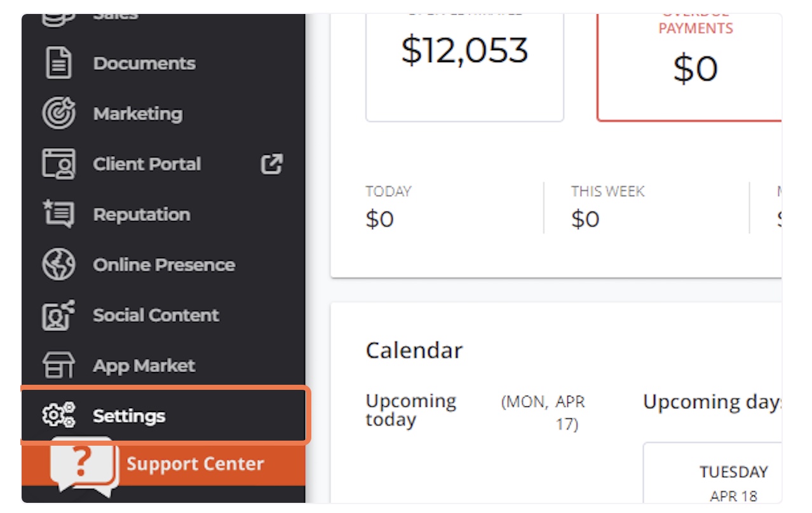Open the Overdue Payments card
Image resolution: width=812 pixels, height=513 pixels.
689,67
